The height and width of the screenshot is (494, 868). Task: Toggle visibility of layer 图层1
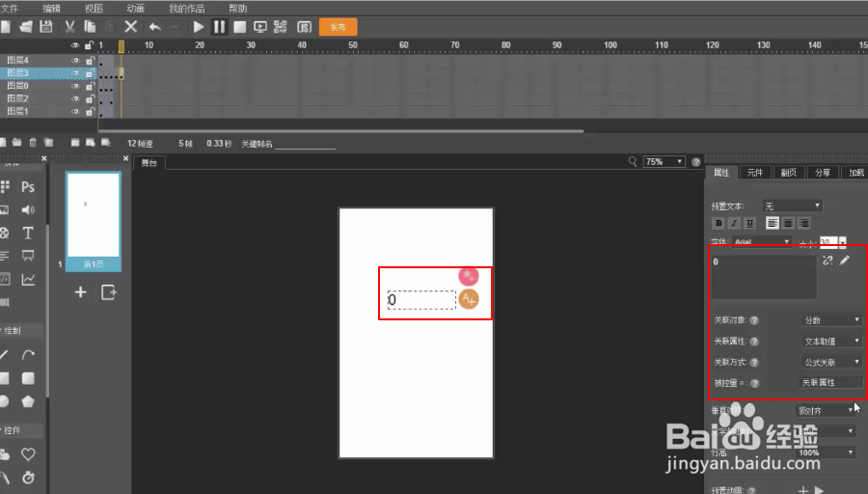tap(75, 111)
